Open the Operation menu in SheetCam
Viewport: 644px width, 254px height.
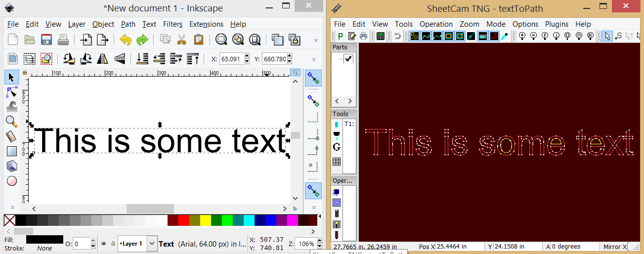[x=435, y=24]
